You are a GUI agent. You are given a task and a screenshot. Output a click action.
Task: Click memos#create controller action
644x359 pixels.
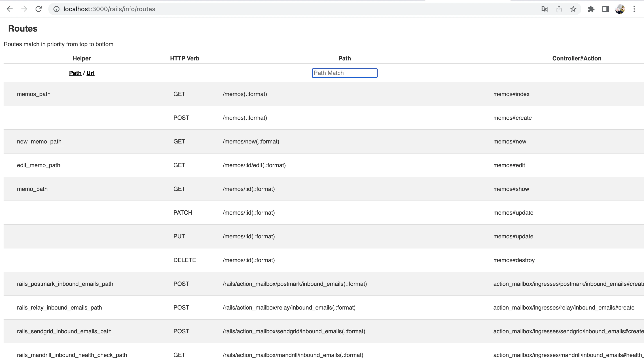pos(513,118)
